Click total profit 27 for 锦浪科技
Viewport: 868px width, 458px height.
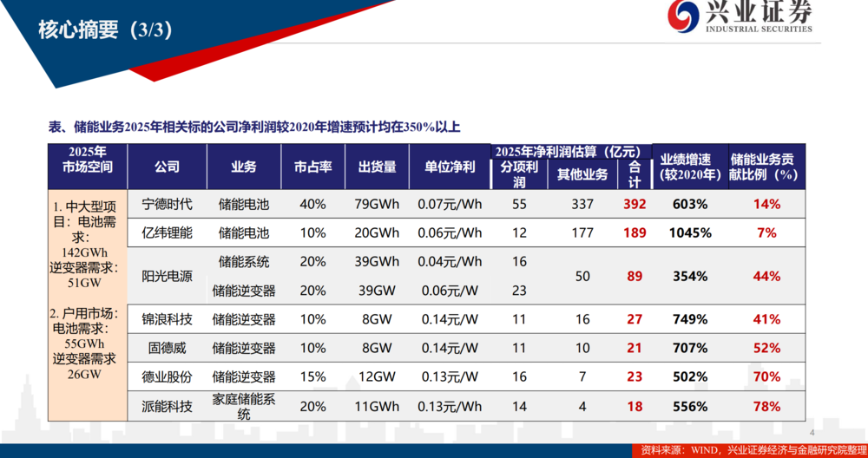[635, 319]
